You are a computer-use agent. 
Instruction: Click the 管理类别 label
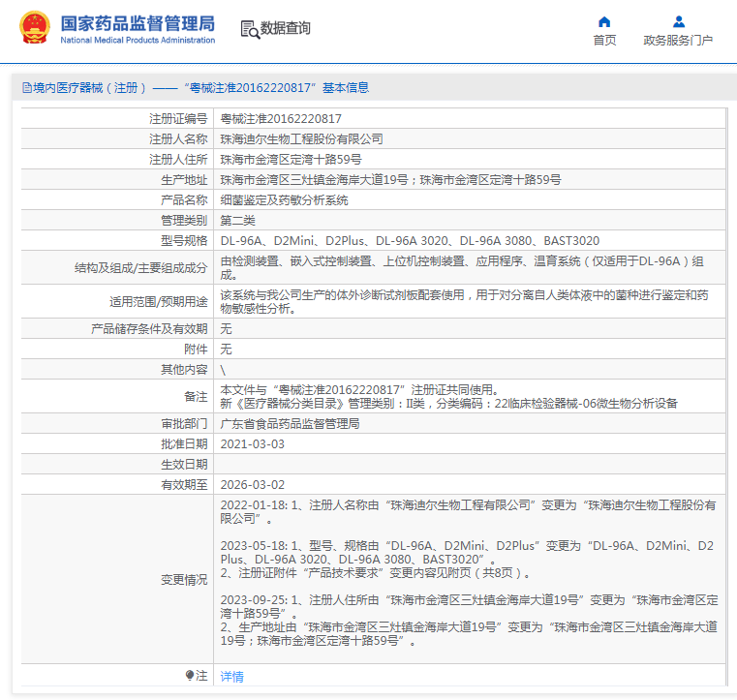[x=184, y=221]
